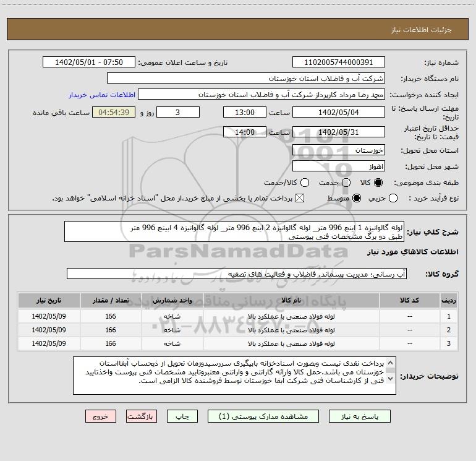Click the شماره نیاز field 1102005744000391

[339, 62]
